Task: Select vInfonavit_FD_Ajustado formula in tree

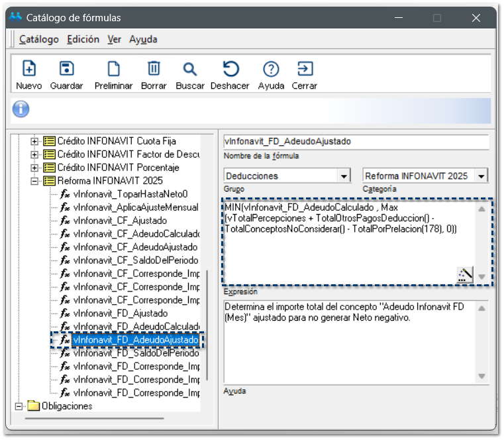Action: (121, 313)
